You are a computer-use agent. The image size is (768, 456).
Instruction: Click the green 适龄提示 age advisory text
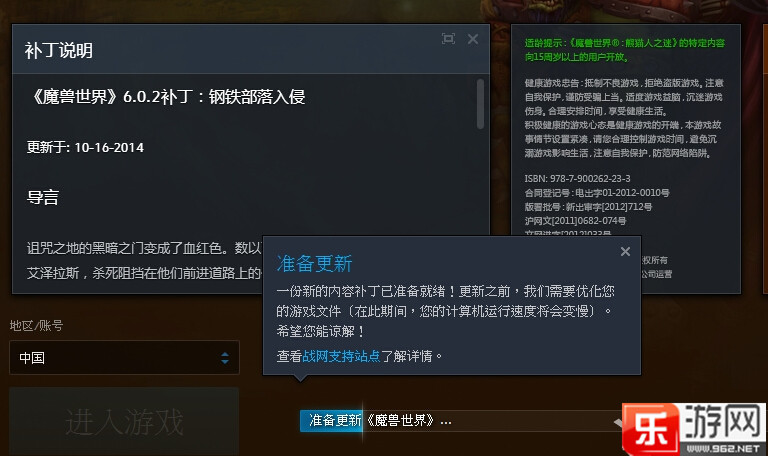pyautogui.click(x=624, y=50)
